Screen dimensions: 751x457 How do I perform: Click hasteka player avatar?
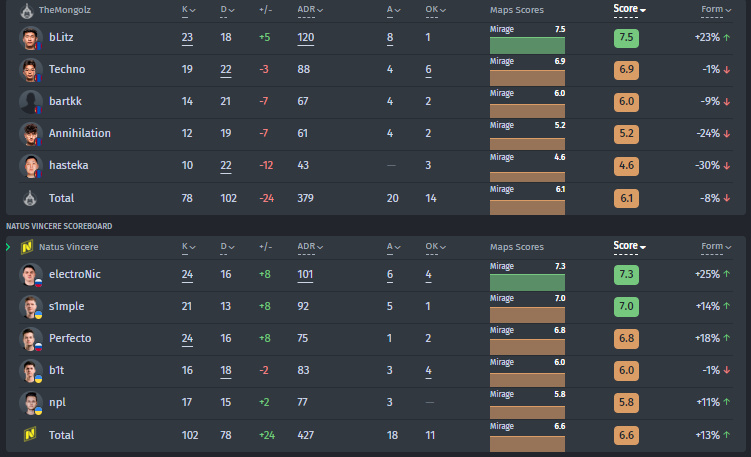tap(30, 166)
